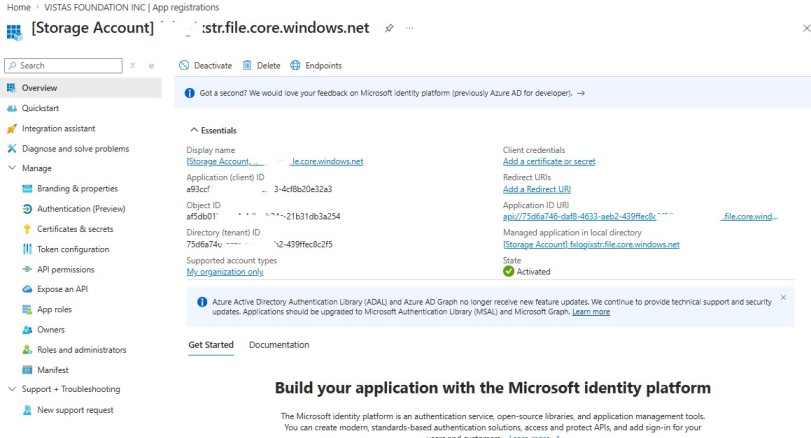Viewport: 811px width, 438px height.
Task: Open the Managed application in local directory link
Action: tap(591, 245)
